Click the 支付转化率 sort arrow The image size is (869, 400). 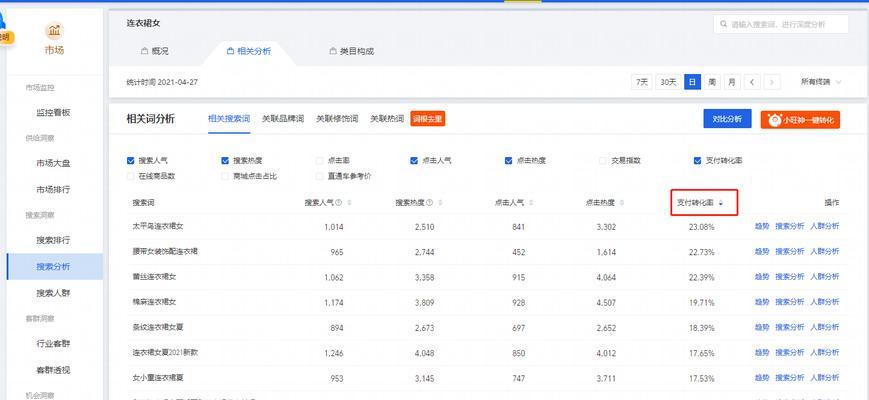720,203
